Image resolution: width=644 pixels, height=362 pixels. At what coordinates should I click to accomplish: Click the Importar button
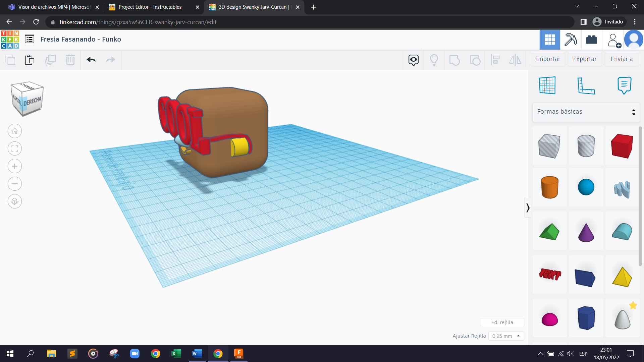pos(548,59)
